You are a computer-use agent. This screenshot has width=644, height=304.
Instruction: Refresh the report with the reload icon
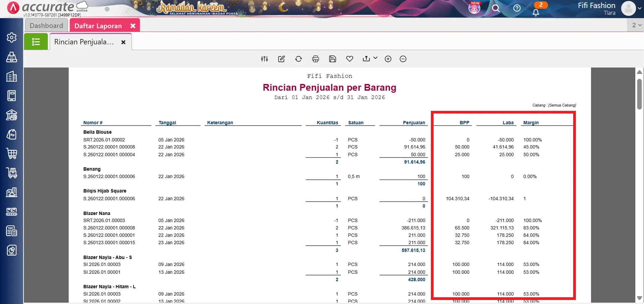[298, 59]
